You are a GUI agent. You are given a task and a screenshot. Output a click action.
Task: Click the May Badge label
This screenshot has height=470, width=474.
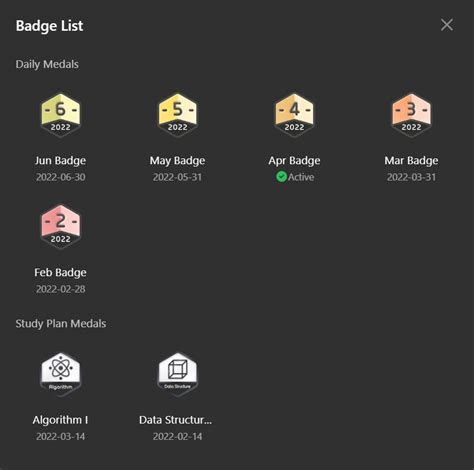click(177, 161)
